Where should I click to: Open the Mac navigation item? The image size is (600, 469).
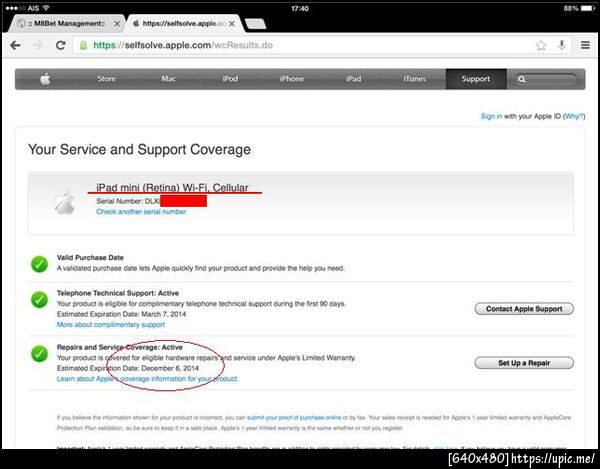click(168, 79)
